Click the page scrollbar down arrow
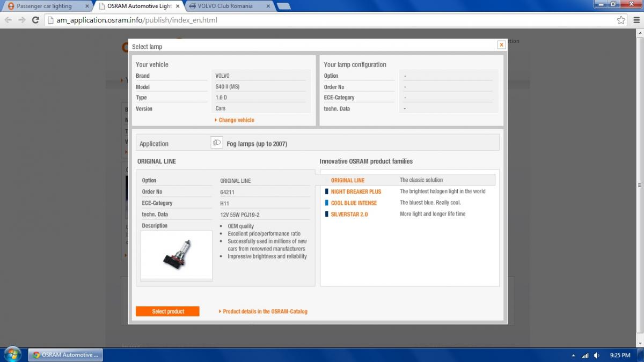 point(640,343)
